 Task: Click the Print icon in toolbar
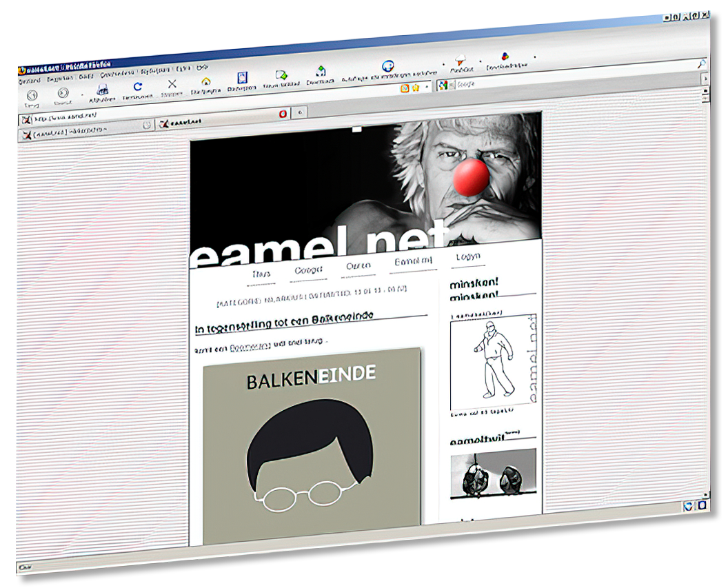(103, 90)
